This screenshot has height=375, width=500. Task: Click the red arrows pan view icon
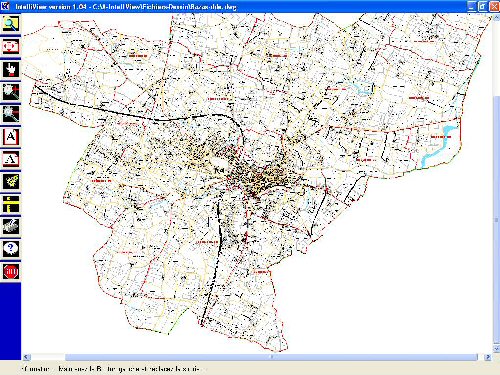point(11,47)
